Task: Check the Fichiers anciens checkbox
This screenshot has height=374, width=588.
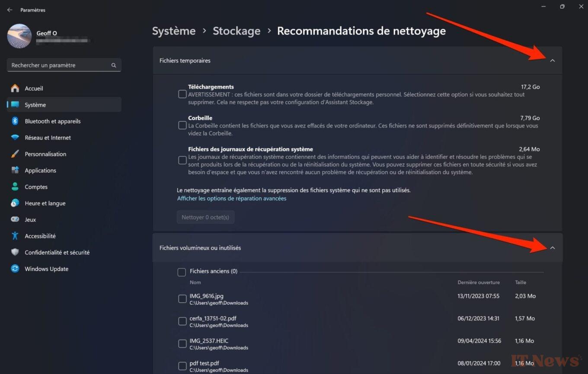Action: pos(181,272)
